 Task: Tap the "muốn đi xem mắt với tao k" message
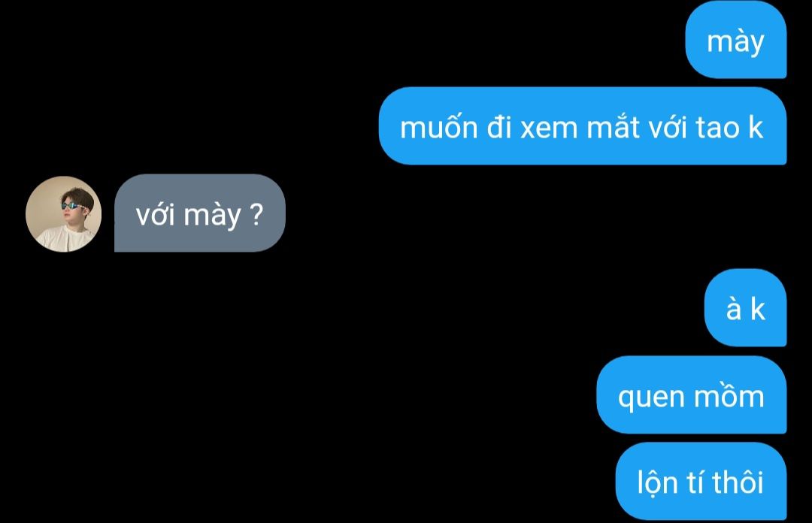point(583,125)
